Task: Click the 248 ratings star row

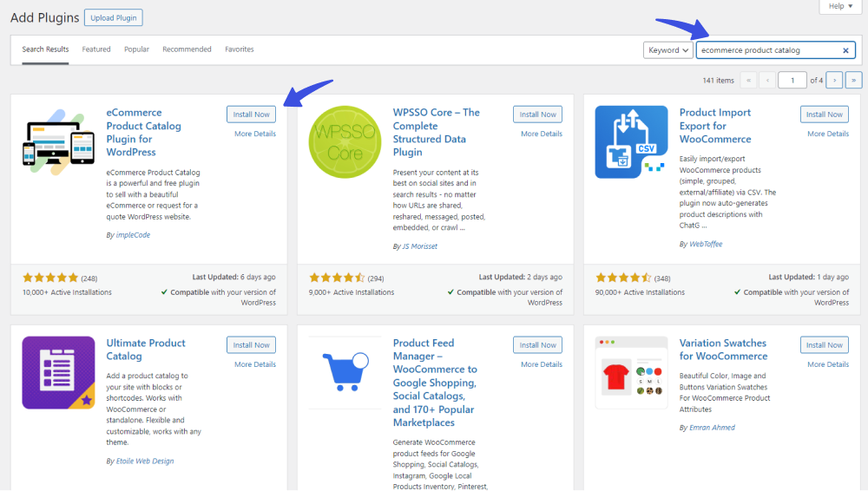Action: coord(50,278)
